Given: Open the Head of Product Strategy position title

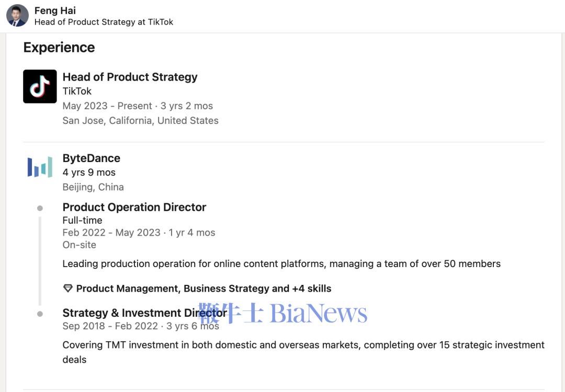Looking at the screenshot, I should click(x=130, y=77).
